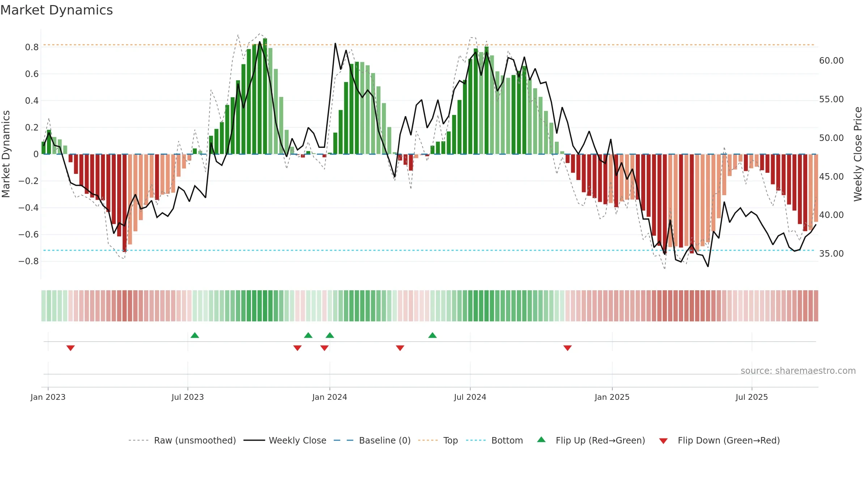Click the Market Dynamics chart title
Image resolution: width=868 pixels, height=488 pixels.
57,10
